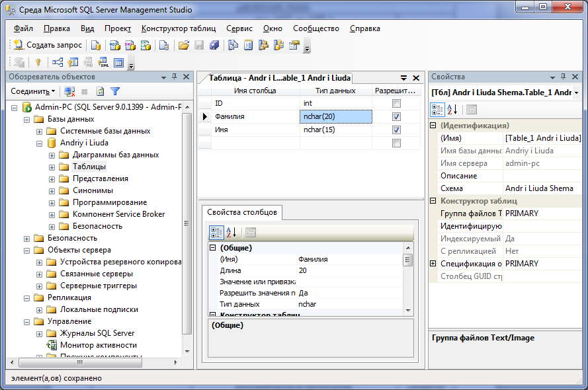588x390 pixels.
Task: Close the Обозреватель объектов panel
Action: point(186,77)
